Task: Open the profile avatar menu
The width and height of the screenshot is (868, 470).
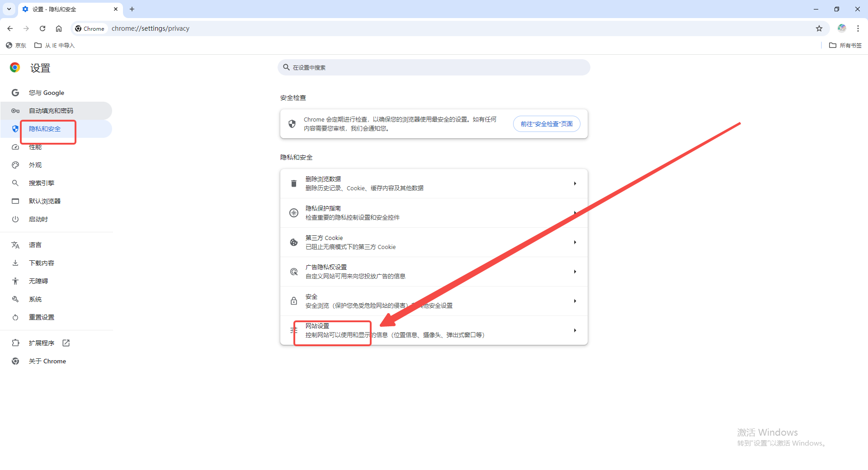Action: point(842,28)
